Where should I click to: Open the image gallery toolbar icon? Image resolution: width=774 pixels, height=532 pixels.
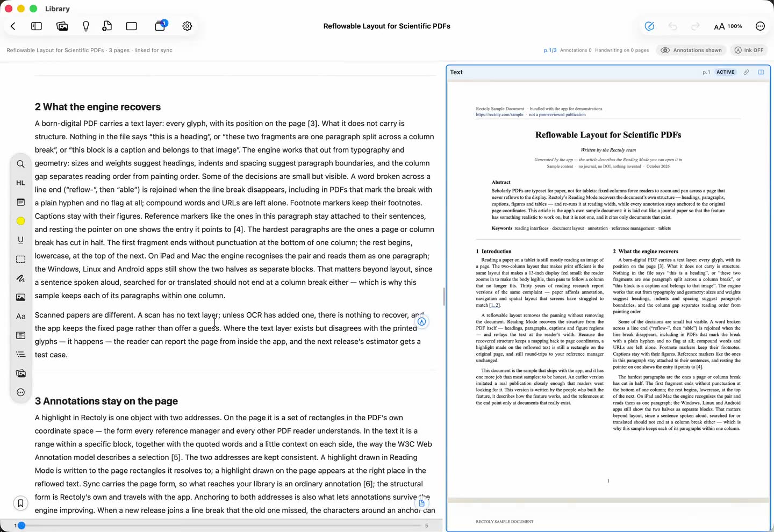coord(62,26)
